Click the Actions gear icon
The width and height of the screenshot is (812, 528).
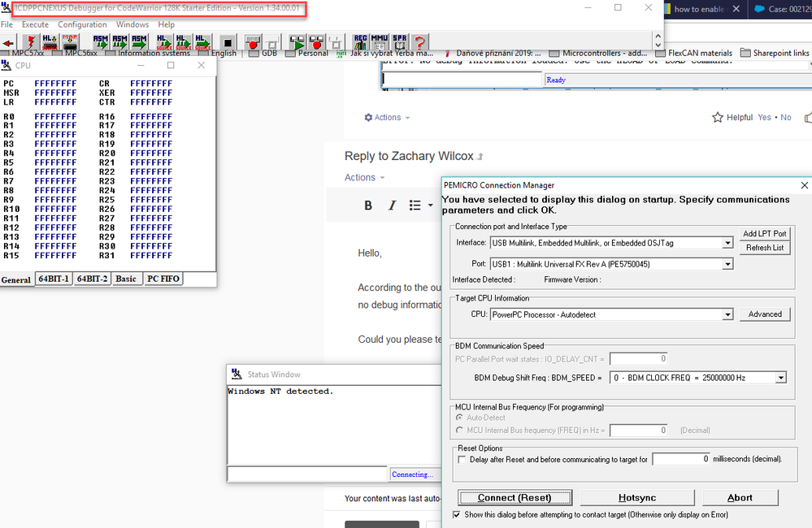click(368, 118)
